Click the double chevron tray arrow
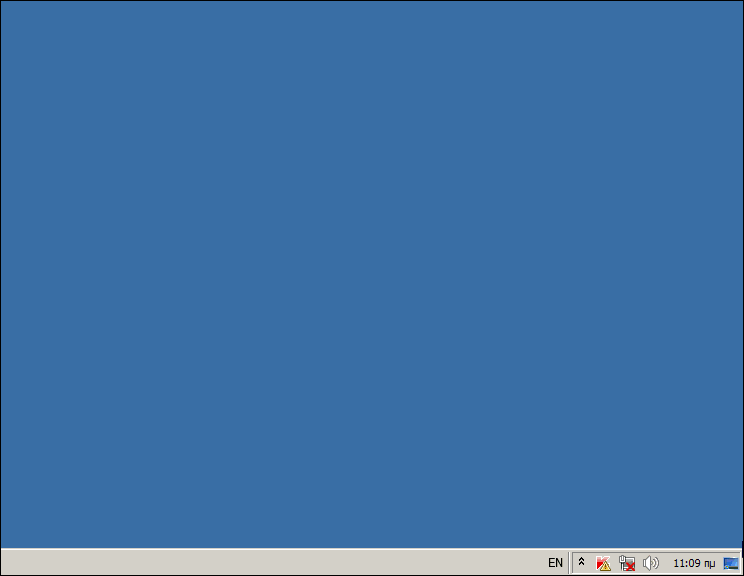The image size is (744, 576). (x=581, y=562)
